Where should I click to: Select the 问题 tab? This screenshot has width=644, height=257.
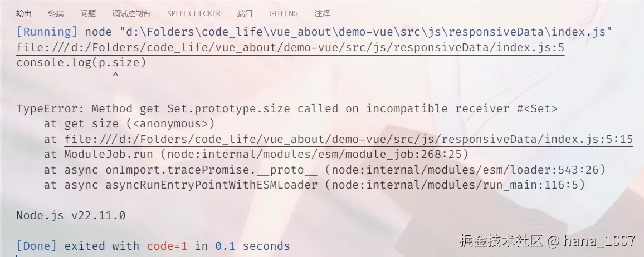tap(87, 13)
